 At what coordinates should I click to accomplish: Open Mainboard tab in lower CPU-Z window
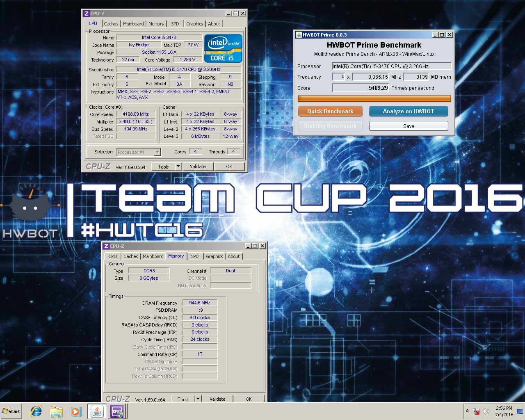point(153,256)
